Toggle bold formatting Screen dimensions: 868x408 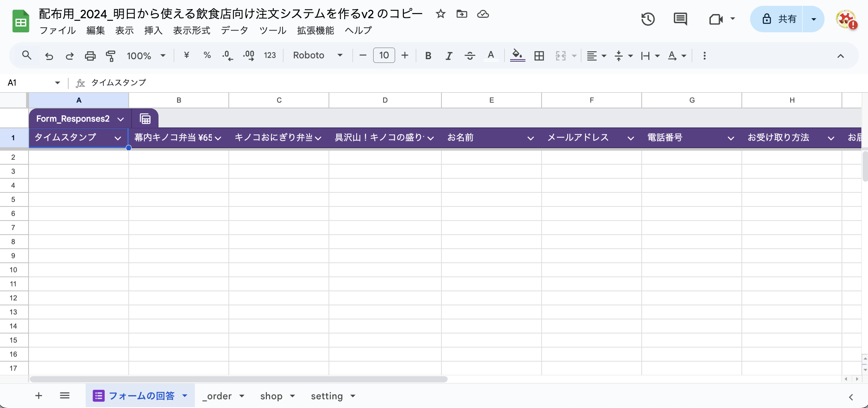tap(428, 55)
